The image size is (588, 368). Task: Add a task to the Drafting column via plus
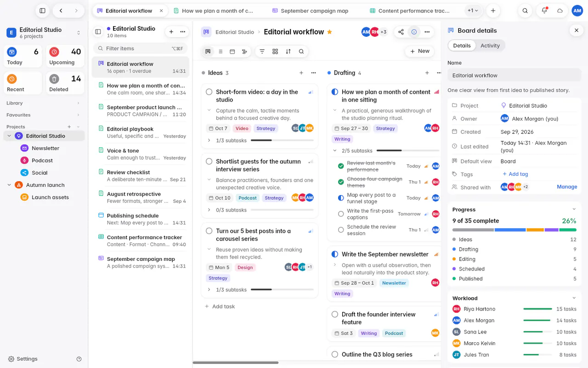(427, 73)
